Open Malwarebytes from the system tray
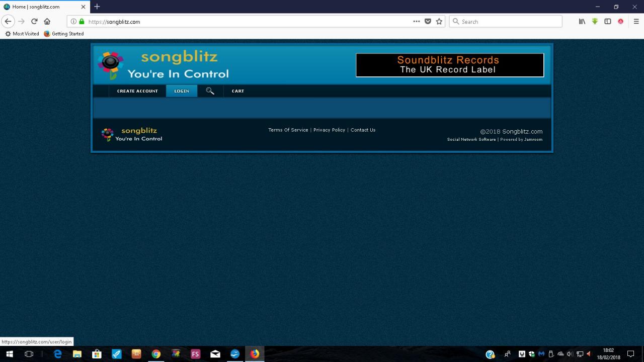 click(x=541, y=354)
